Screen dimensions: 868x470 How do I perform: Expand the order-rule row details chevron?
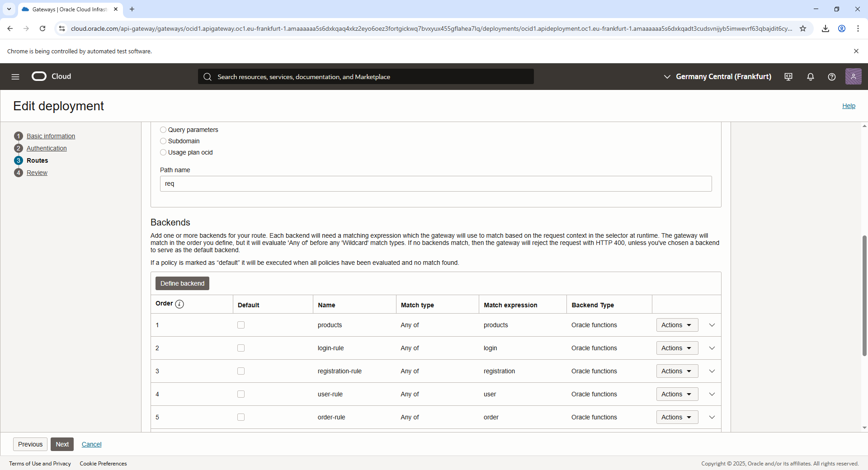(712, 417)
